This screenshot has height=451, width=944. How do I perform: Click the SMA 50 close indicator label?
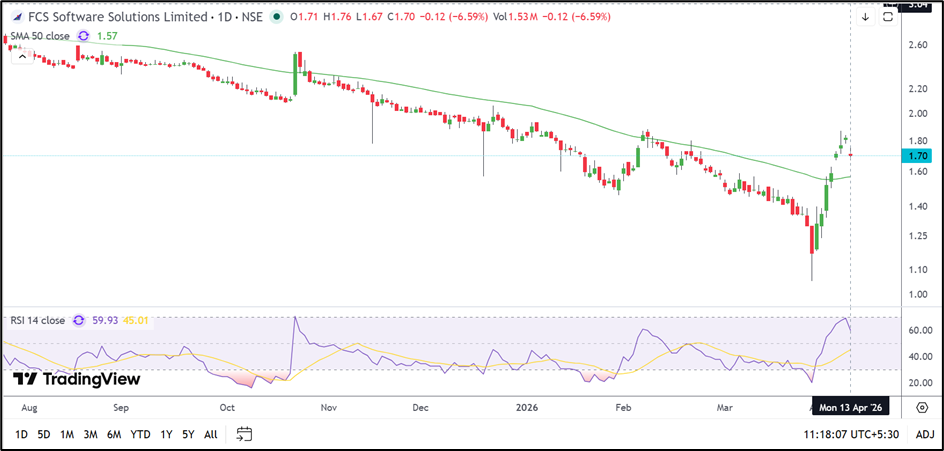click(x=39, y=37)
